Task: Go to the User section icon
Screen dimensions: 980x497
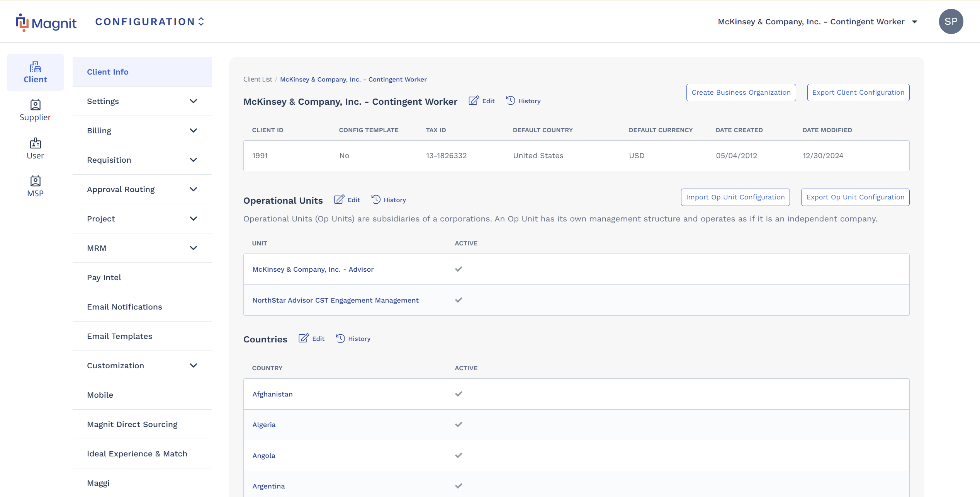Action: click(35, 143)
